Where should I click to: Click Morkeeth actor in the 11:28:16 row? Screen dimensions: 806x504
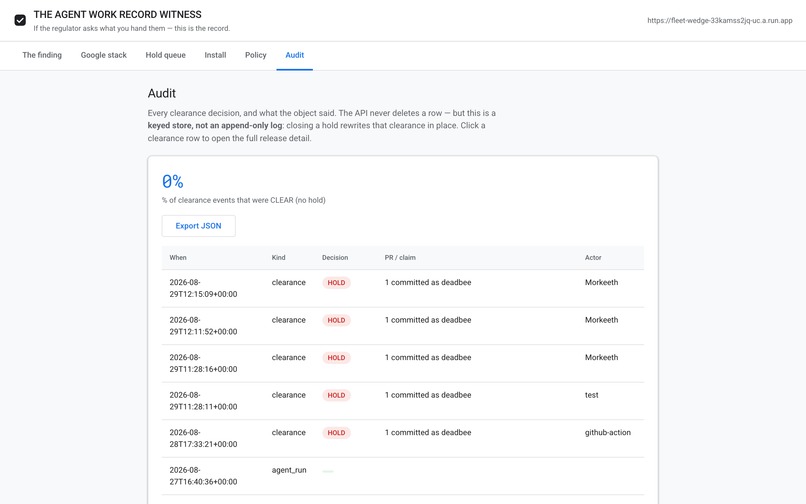click(x=601, y=357)
